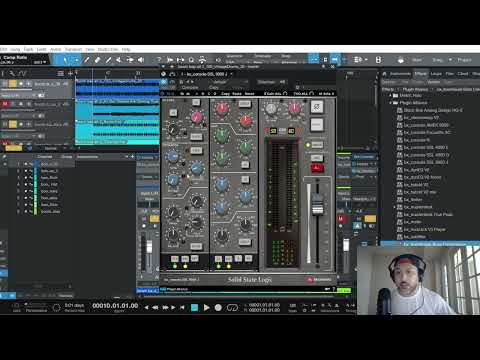Select the Range tool in the toolbar
Image resolution: width=480 pixels, height=360 pixels.
pos(76,60)
